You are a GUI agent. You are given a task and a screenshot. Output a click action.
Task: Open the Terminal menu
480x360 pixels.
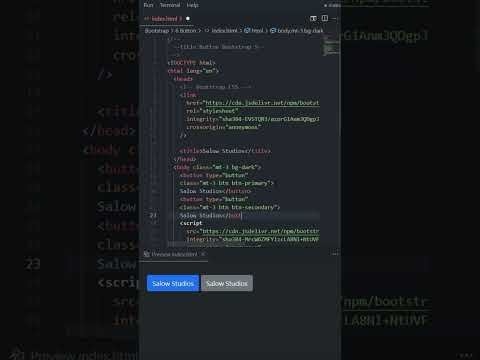tap(170, 5)
